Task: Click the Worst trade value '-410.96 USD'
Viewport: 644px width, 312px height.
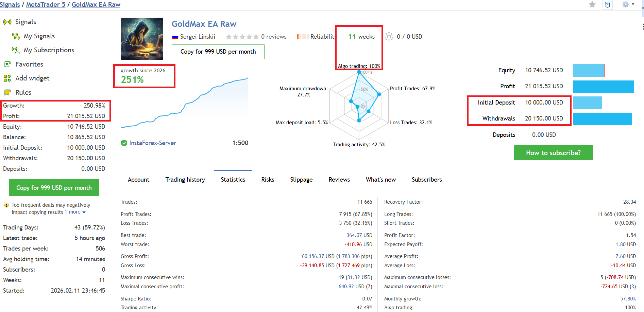Action: pos(358,244)
